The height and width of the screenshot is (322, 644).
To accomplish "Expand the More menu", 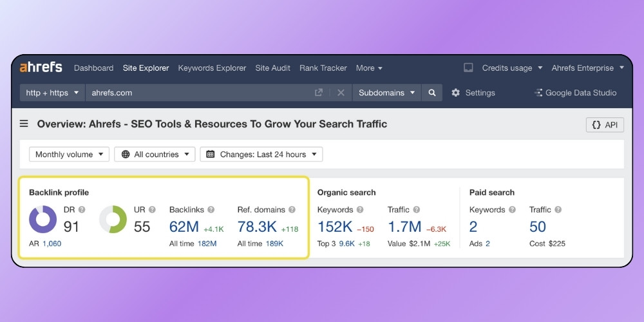I will pos(369,68).
